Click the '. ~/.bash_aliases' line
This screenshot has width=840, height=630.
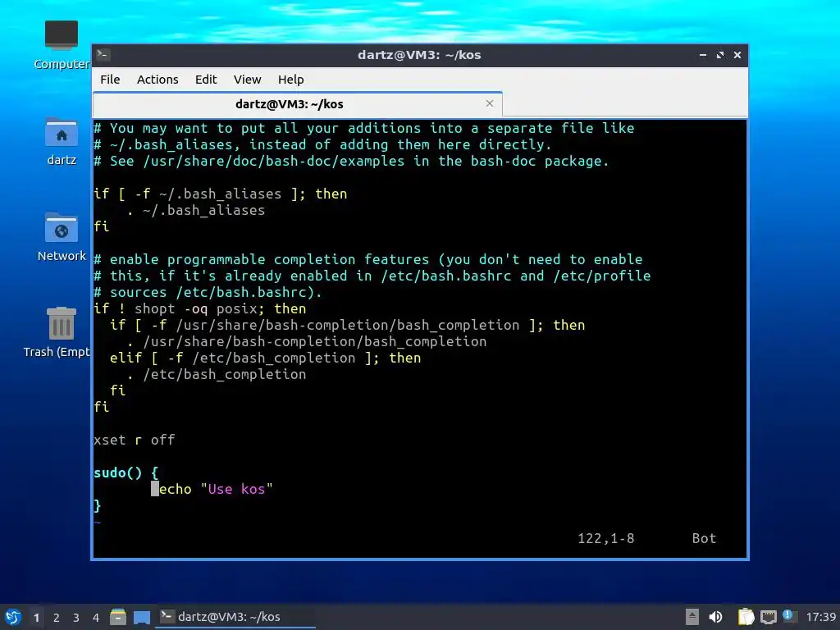pos(196,210)
